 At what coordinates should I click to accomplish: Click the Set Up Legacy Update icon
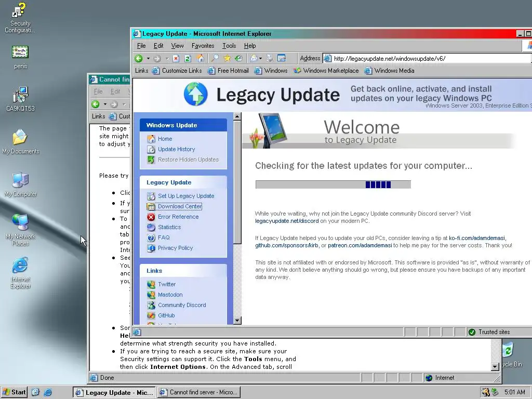tap(151, 196)
